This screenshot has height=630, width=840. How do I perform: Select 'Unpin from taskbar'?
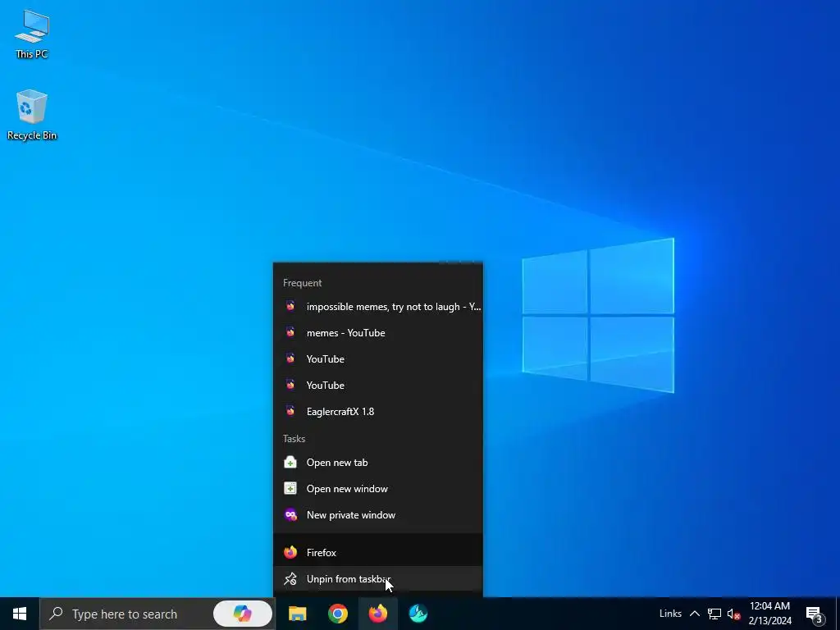point(377,578)
